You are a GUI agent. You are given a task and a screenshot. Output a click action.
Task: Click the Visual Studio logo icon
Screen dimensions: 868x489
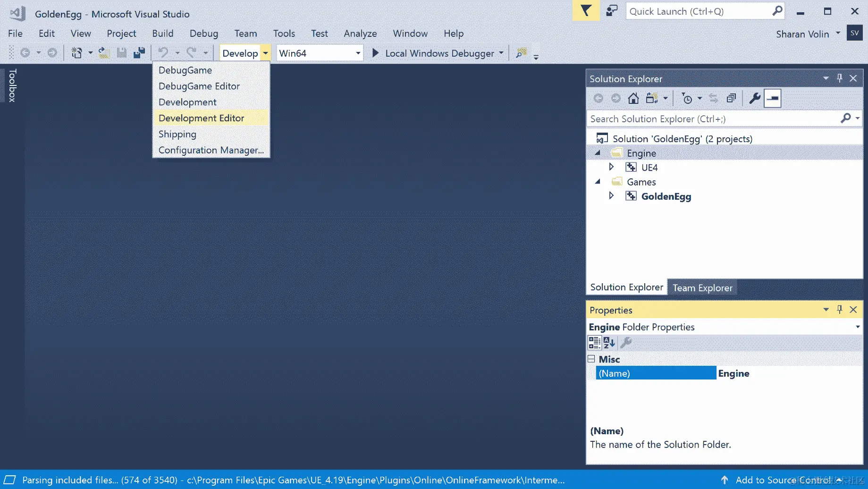(x=18, y=13)
